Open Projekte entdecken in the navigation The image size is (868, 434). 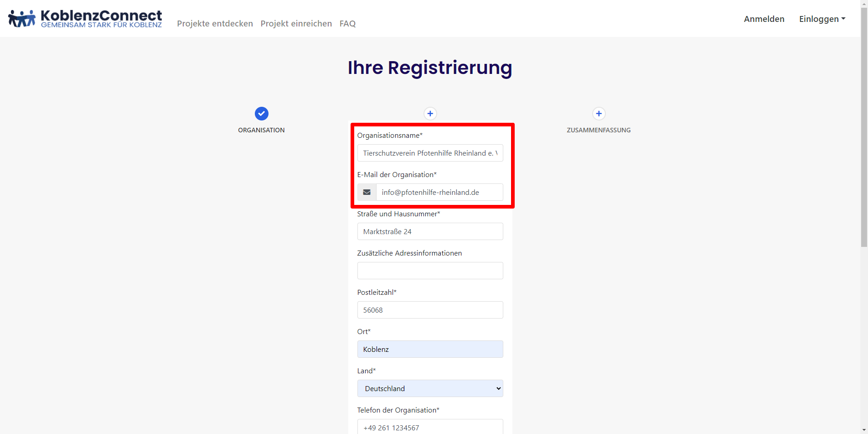[x=215, y=23]
